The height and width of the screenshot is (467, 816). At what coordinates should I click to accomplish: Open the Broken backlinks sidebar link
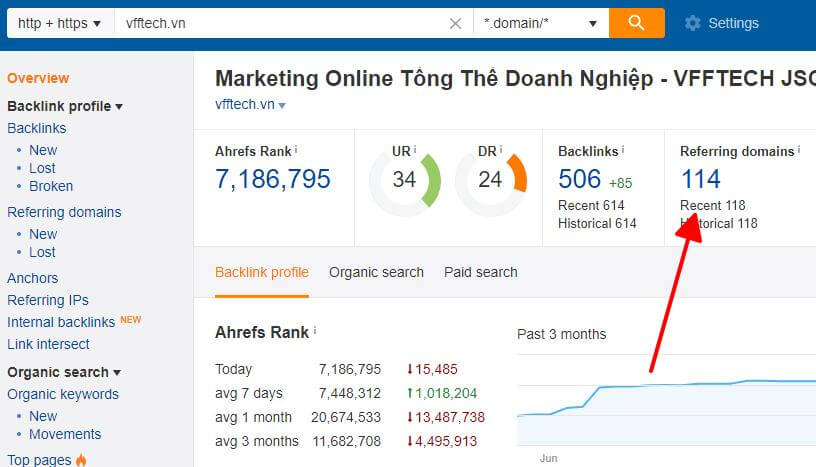pyautogui.click(x=50, y=186)
